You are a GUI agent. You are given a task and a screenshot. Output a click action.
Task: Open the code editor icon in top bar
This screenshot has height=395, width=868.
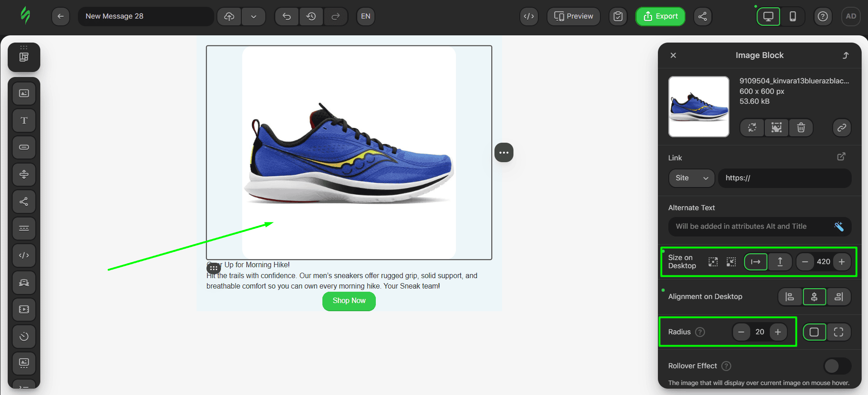point(529,16)
